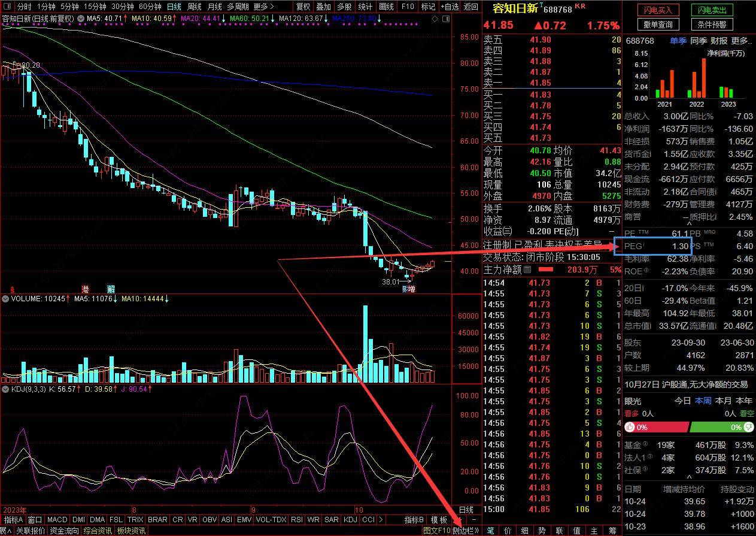Open the 指标A indicator menu
756x536 pixels.
(x=13, y=520)
